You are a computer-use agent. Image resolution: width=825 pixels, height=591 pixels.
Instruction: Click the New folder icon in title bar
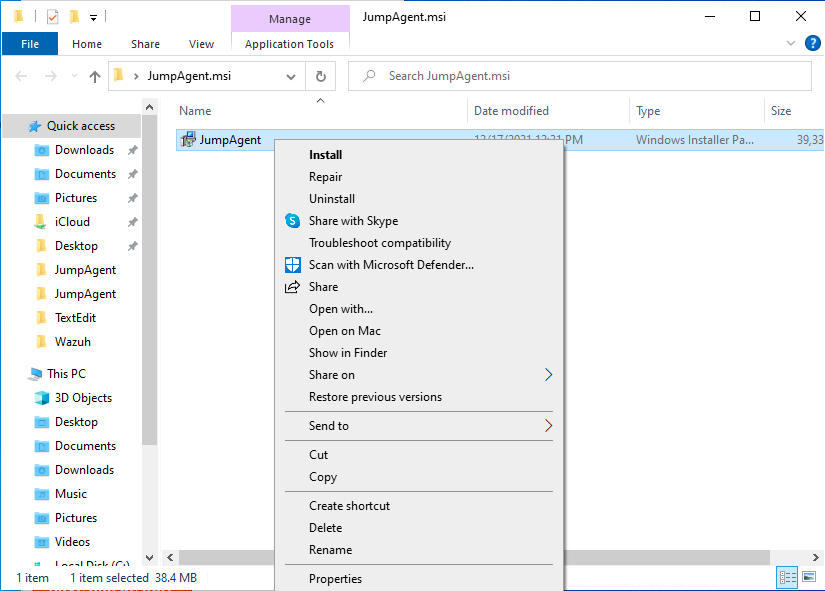coord(74,17)
